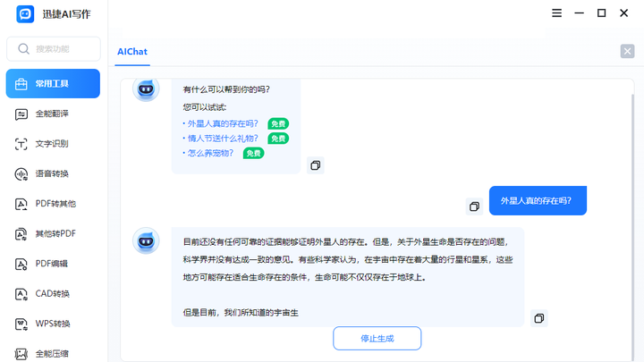The width and height of the screenshot is (644, 362).
Task: Open CAD转换 in the sidebar
Action: pyautogui.click(x=53, y=293)
